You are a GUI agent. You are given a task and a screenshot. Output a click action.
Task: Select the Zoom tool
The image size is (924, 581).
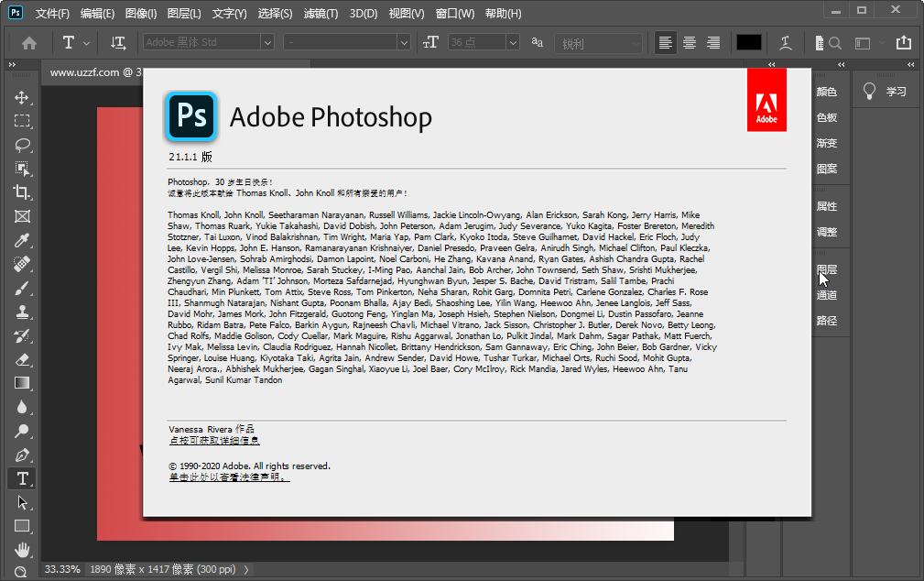[22, 571]
